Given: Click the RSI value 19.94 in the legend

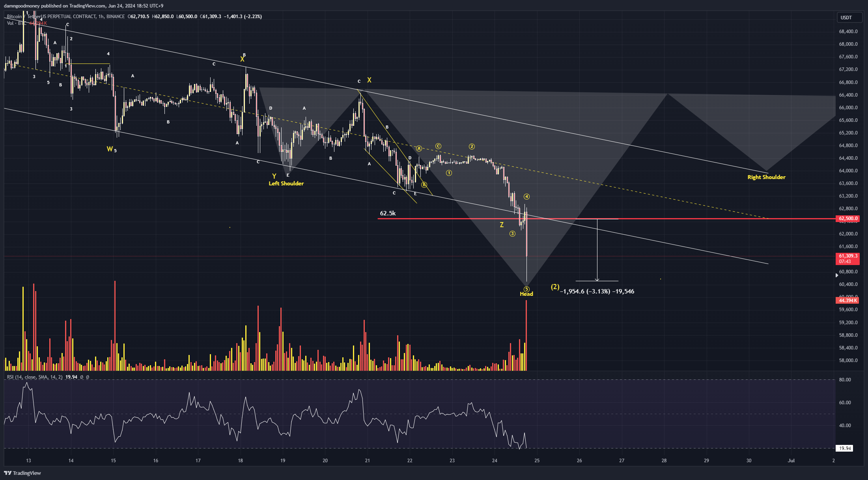Looking at the screenshot, I should [71, 377].
